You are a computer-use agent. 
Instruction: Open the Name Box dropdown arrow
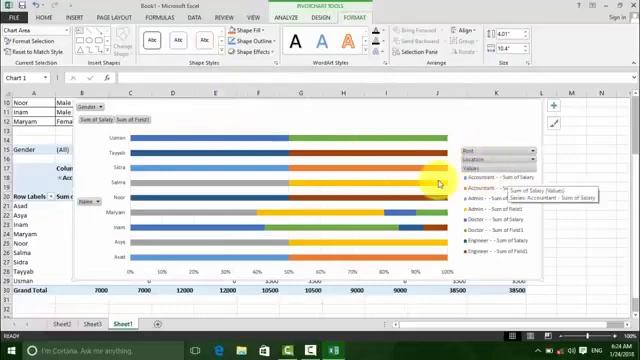point(45,78)
